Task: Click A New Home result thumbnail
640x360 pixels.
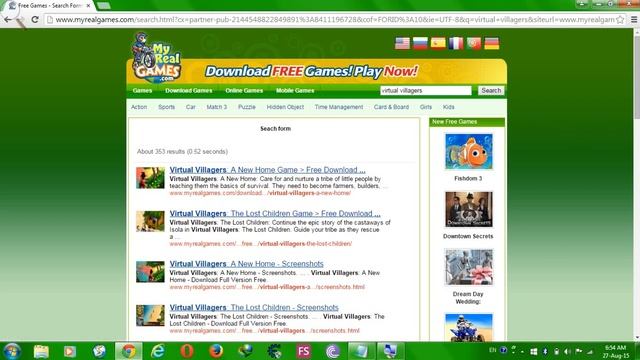Action: pyautogui.click(x=150, y=178)
